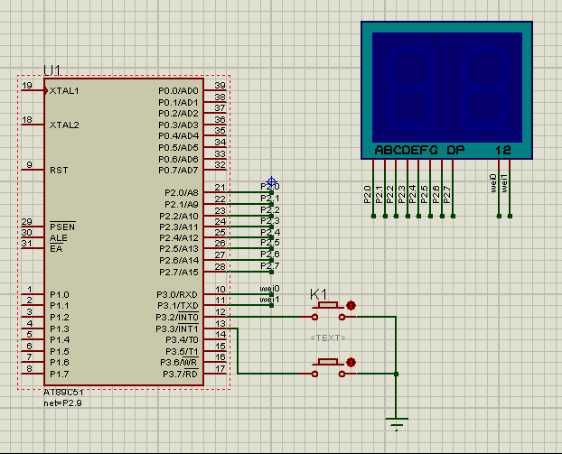Click the AT89C51 part name below U1
Viewport: 562px width, 454px height.
[63, 392]
